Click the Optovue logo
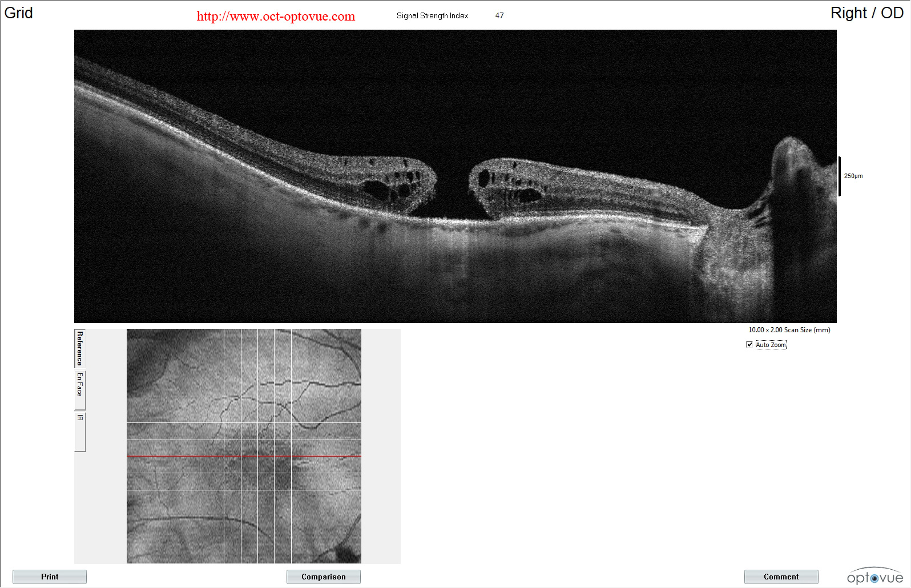The width and height of the screenshot is (911, 588). click(x=874, y=576)
